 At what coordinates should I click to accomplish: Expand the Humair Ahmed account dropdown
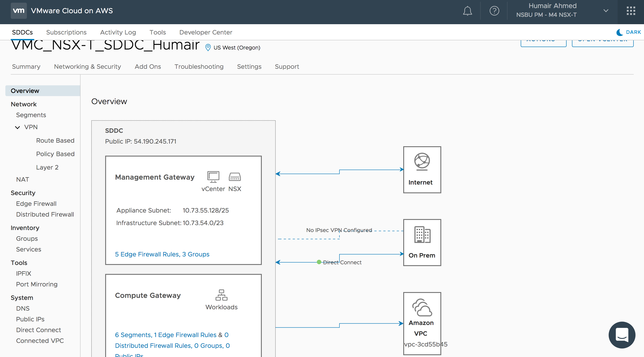pos(606,11)
